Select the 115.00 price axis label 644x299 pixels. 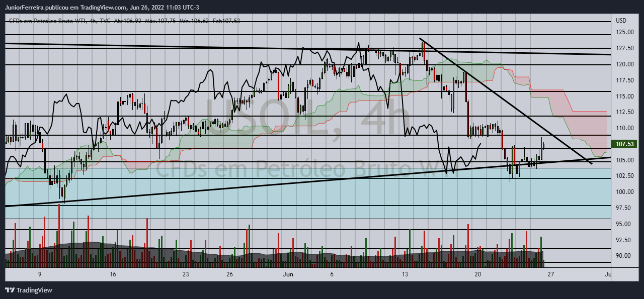624,96
